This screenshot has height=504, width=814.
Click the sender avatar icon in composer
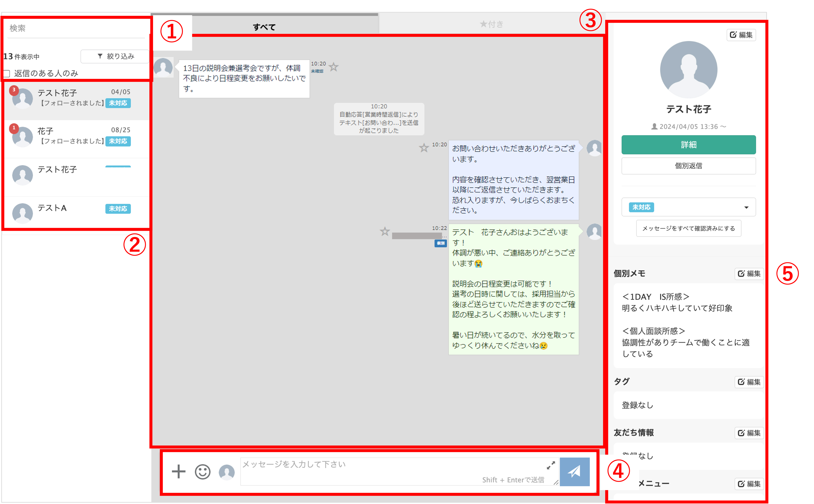click(x=227, y=473)
